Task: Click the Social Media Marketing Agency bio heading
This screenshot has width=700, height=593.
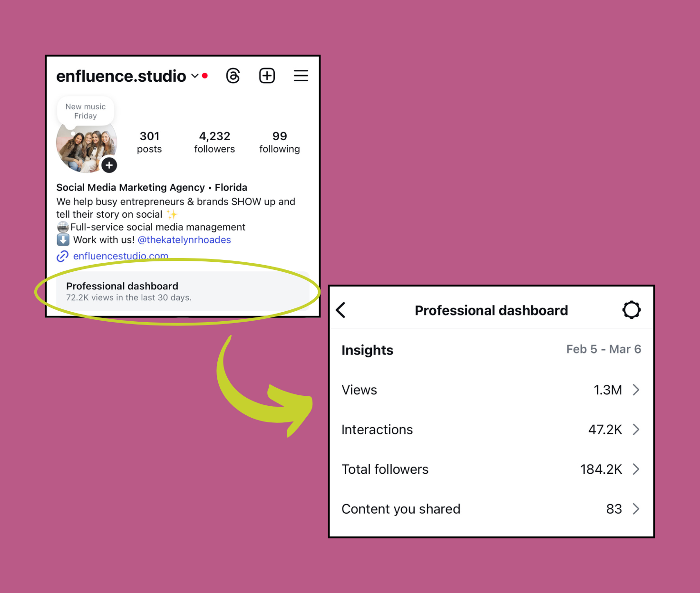Action: tap(152, 187)
